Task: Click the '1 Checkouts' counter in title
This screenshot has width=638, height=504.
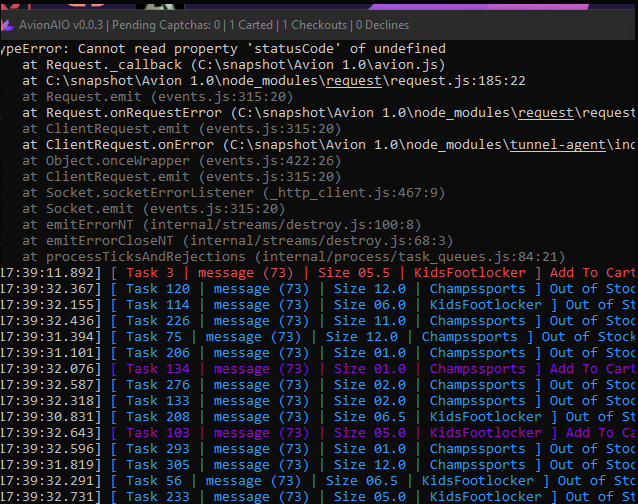Action: 315,25
